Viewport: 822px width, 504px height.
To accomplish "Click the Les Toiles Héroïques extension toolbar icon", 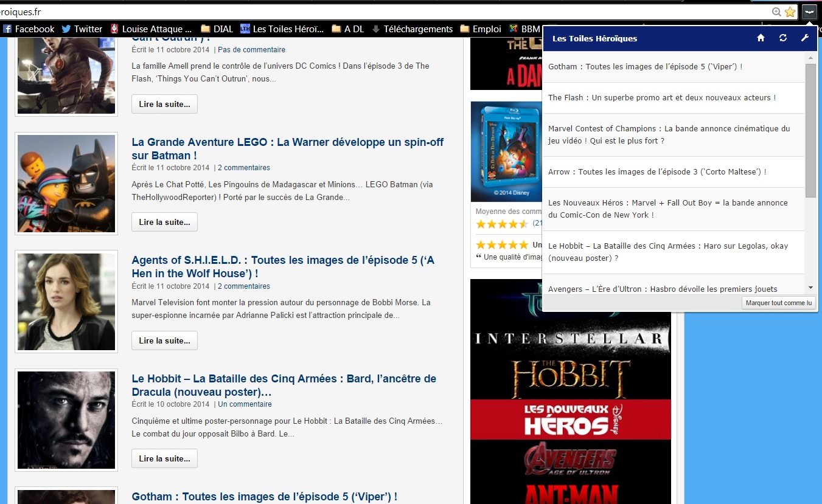I will (x=809, y=12).
